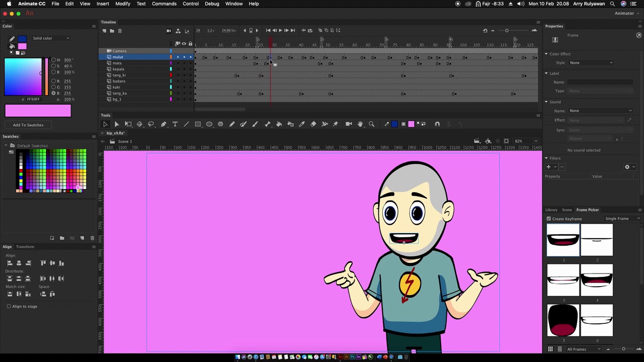Open the Color Effect Style dropdown
Screen dimensions: 644x362
coord(591,63)
